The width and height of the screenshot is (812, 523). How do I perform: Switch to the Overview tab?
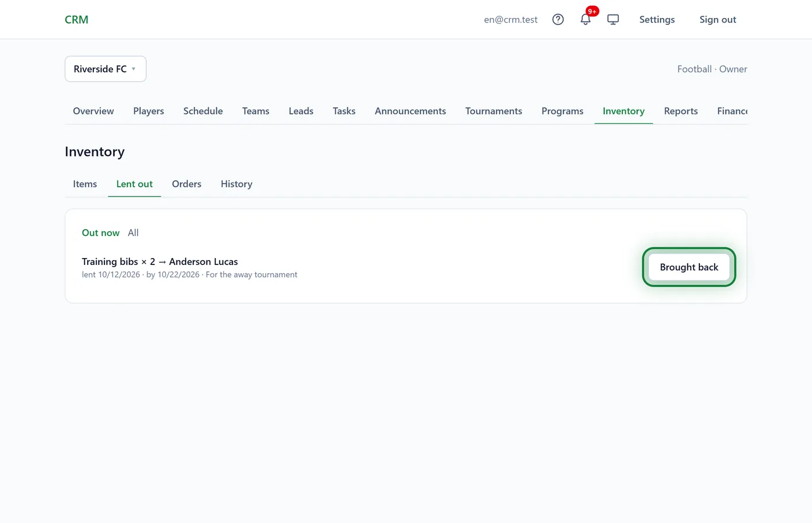(93, 111)
